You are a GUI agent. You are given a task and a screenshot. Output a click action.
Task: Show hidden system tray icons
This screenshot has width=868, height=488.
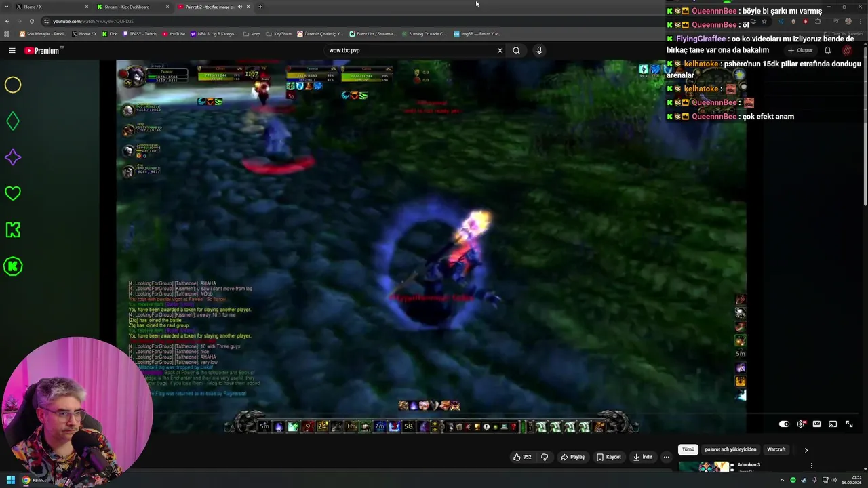click(x=782, y=480)
